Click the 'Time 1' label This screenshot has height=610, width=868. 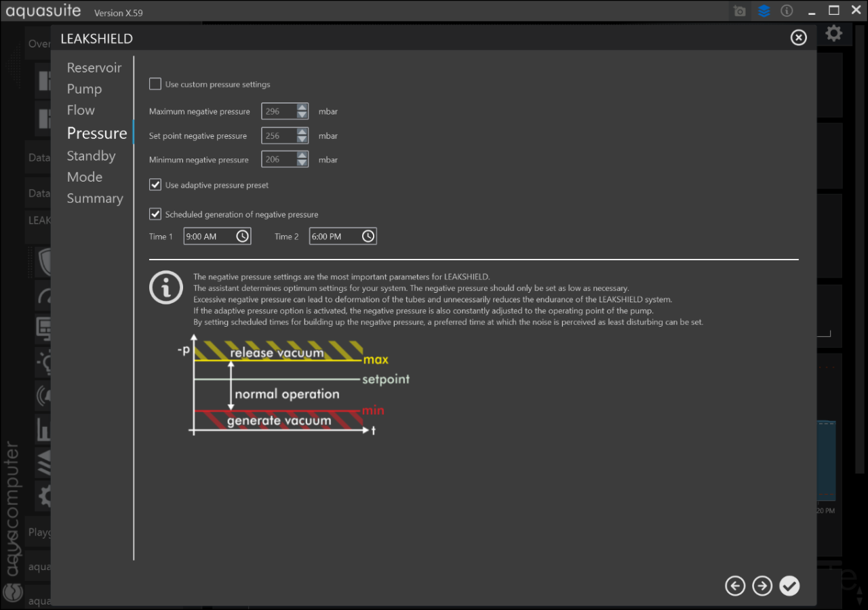(x=161, y=237)
